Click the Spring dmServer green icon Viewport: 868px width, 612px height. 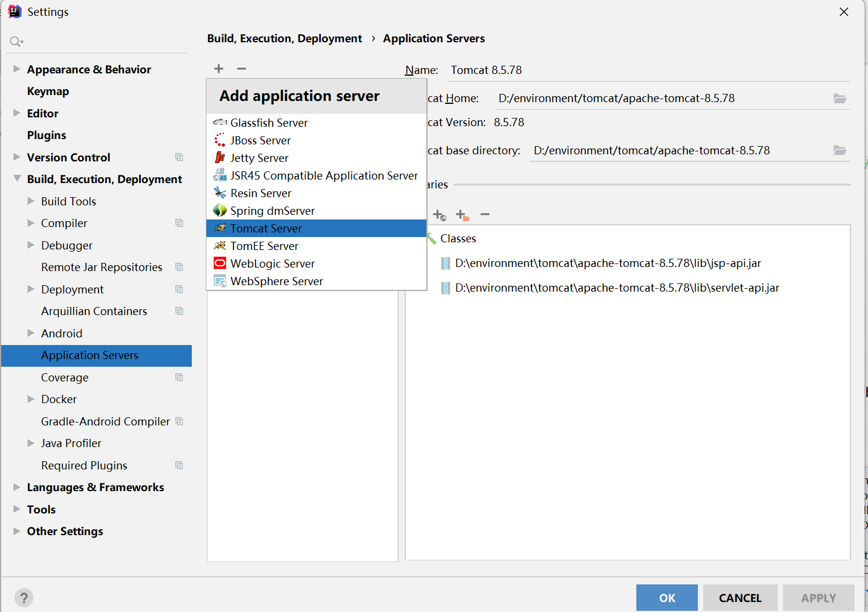point(220,211)
